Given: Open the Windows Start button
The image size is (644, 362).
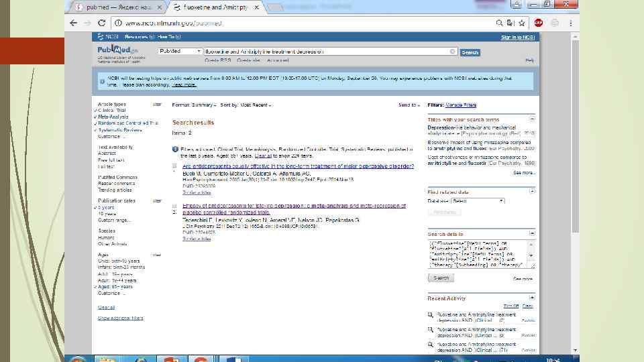Looking at the screenshot, I should click(78, 359).
